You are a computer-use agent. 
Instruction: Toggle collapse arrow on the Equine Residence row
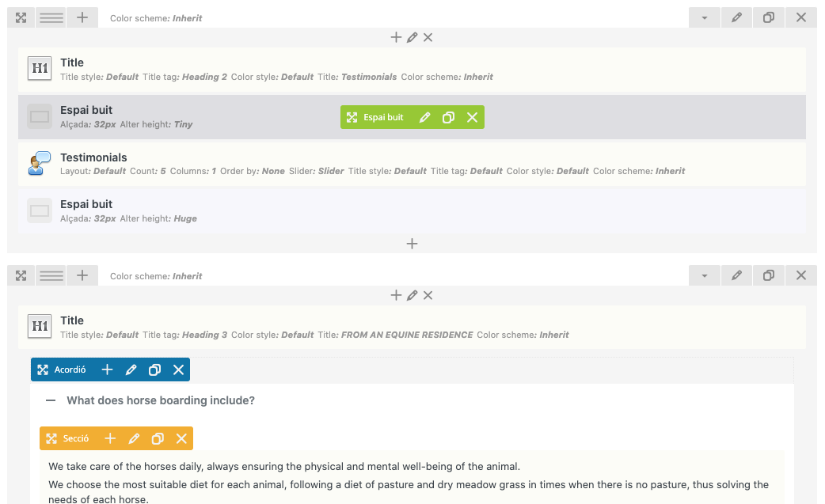(704, 275)
